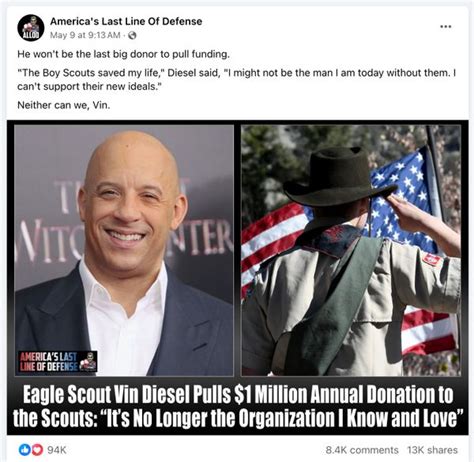This screenshot has width=474, height=462.
Task: Open photo of smiling man in navy suit
Action: (x=124, y=250)
